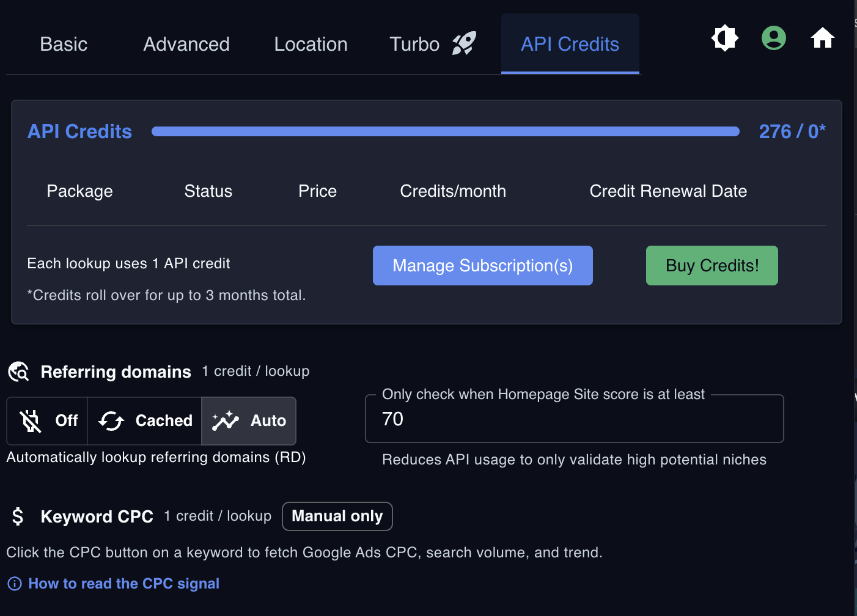Viewport: 857px width, 616px height.
Task: Go to the home icon
Action: coord(823,38)
